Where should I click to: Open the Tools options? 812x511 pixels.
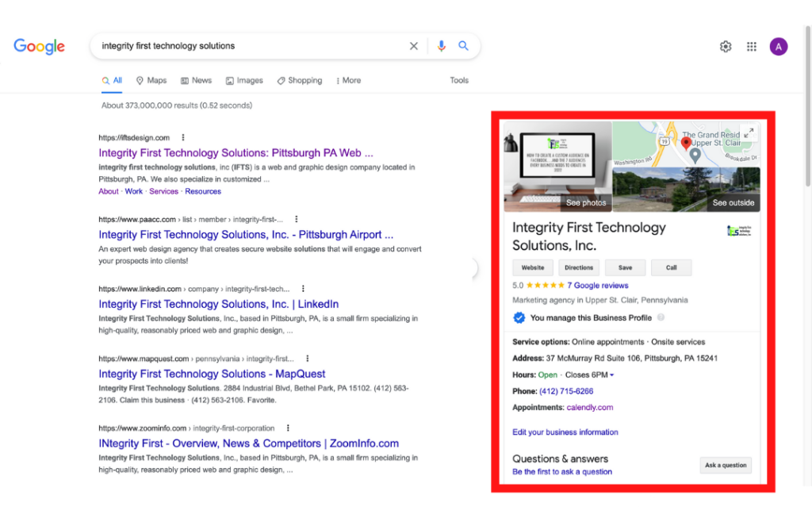point(459,80)
